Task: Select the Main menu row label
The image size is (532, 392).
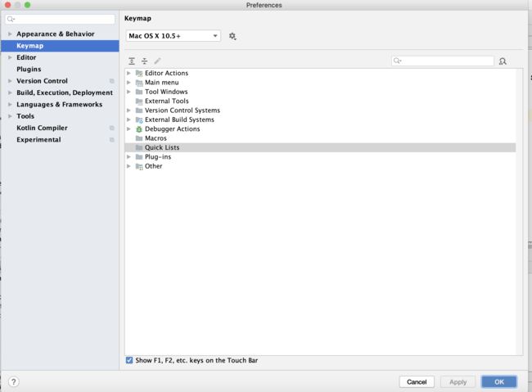Action: pos(162,83)
